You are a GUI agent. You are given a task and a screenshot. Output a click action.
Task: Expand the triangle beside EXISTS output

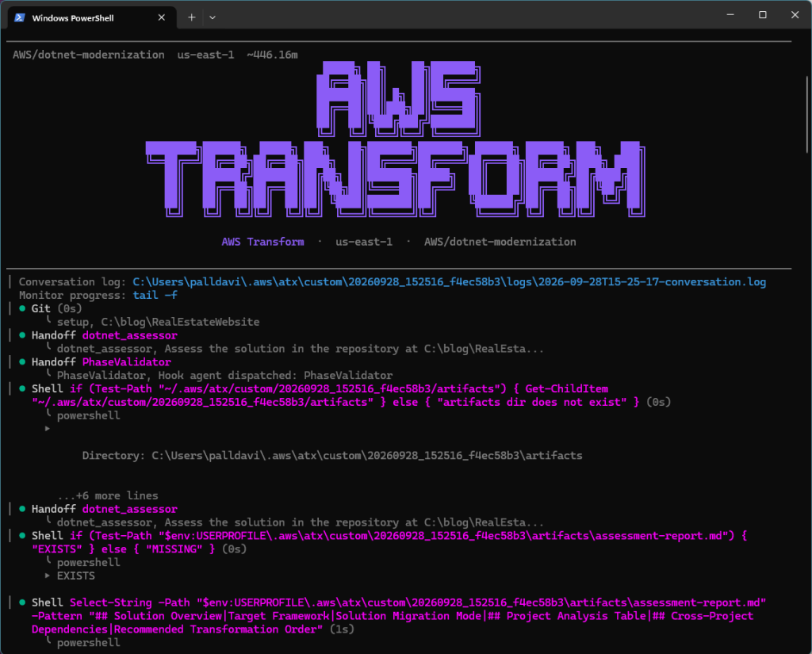[x=47, y=576]
